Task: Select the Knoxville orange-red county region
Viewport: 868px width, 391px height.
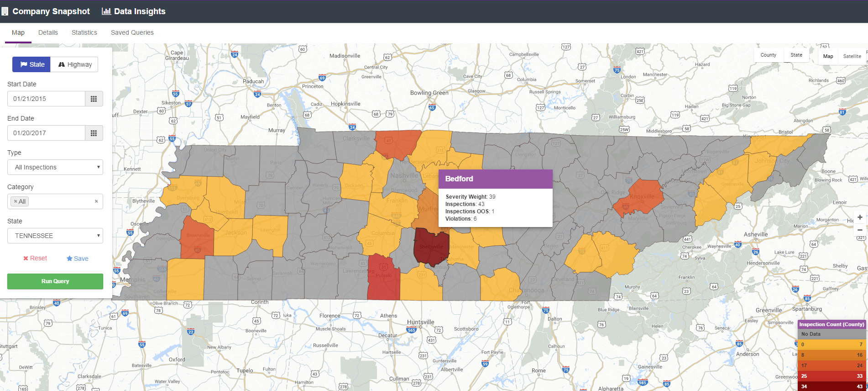Action: point(639,197)
